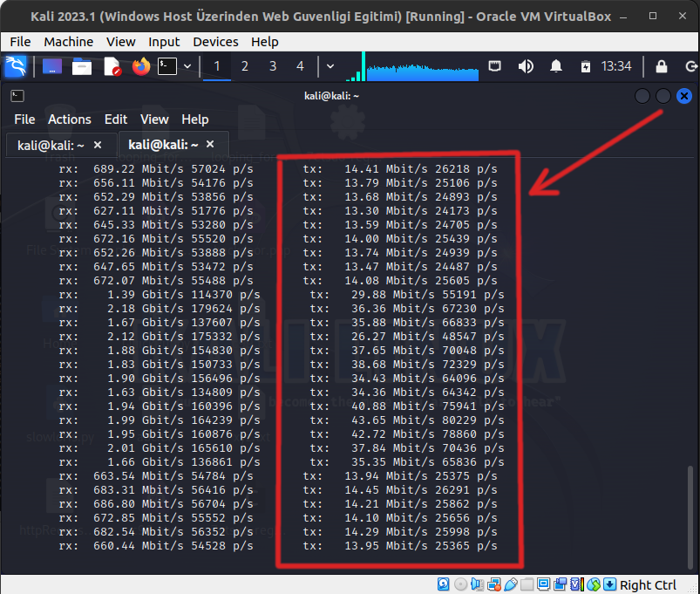Open the volume speaker icon in panel
This screenshot has height=594, width=700.
[x=526, y=66]
